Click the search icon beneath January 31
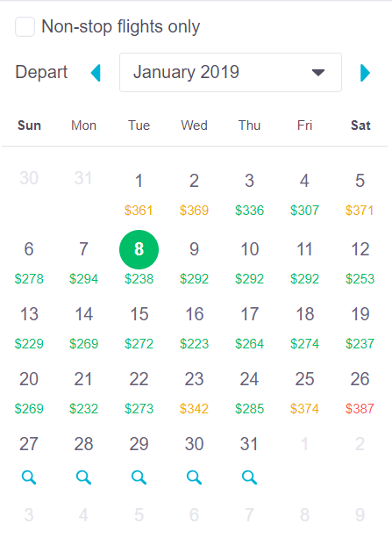 pyautogui.click(x=249, y=477)
